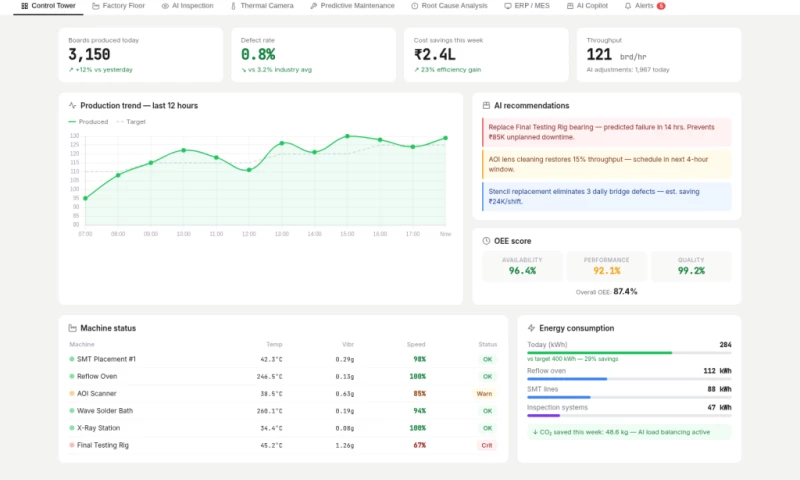Select the Reflow Oven machine row
This screenshot has width=800, height=480.
[283, 376]
